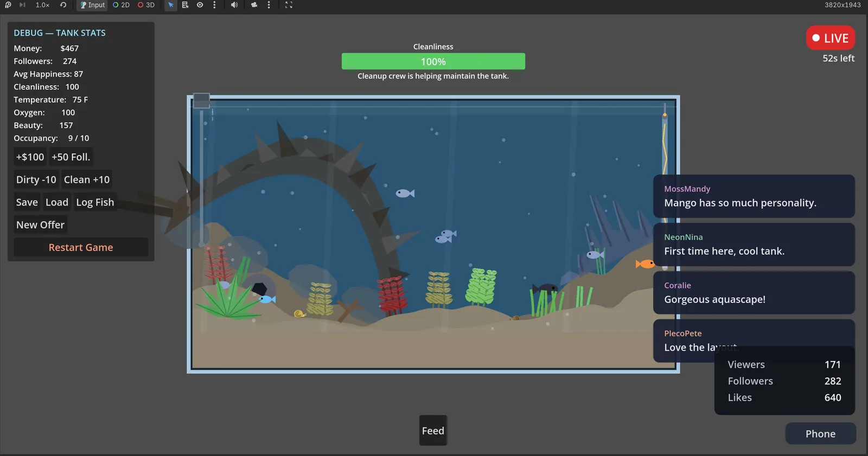This screenshot has height=456, width=868.
Task: Click the Restart Game button
Action: pos(81,247)
